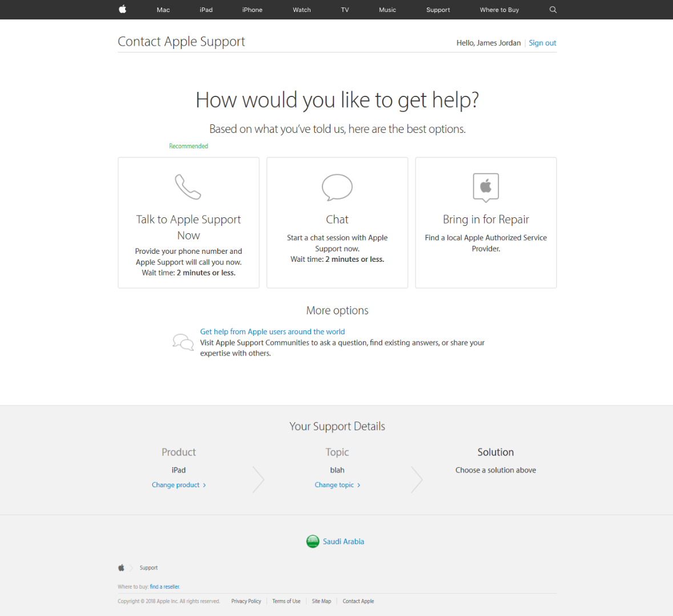This screenshot has width=673, height=616.
Task: Click Provide your phone number description
Action: point(188,257)
